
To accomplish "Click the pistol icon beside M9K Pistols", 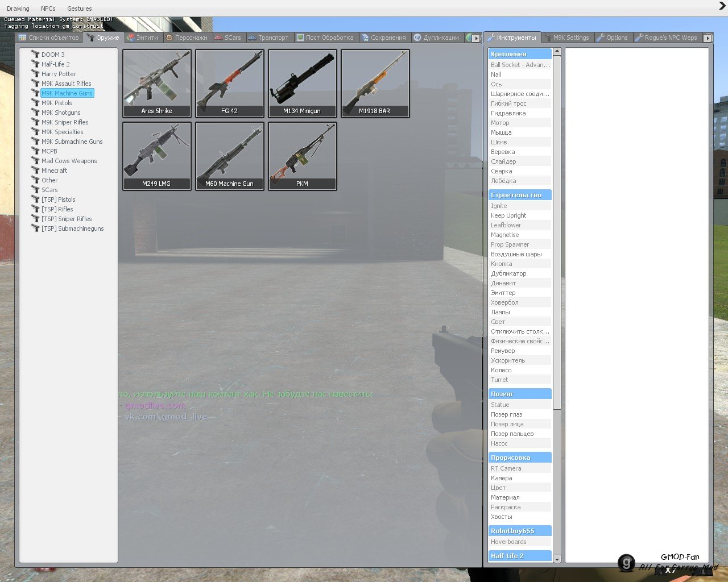I will pos(35,103).
